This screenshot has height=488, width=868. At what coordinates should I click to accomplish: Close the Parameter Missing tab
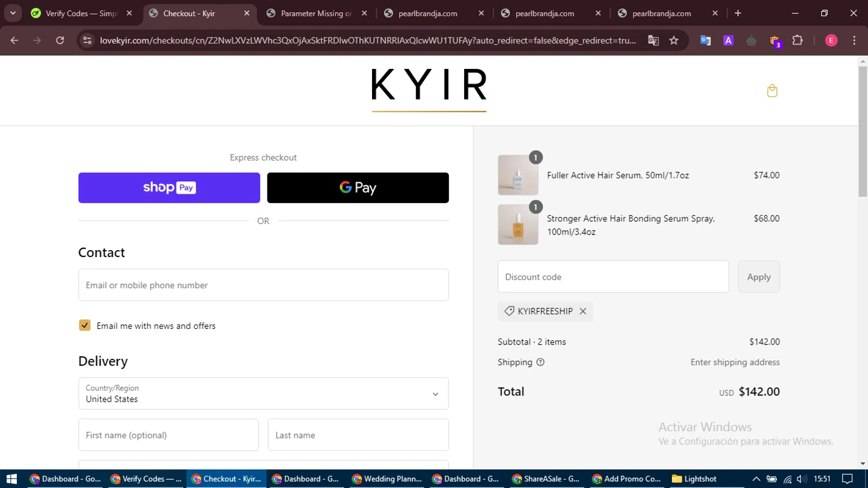point(364,13)
